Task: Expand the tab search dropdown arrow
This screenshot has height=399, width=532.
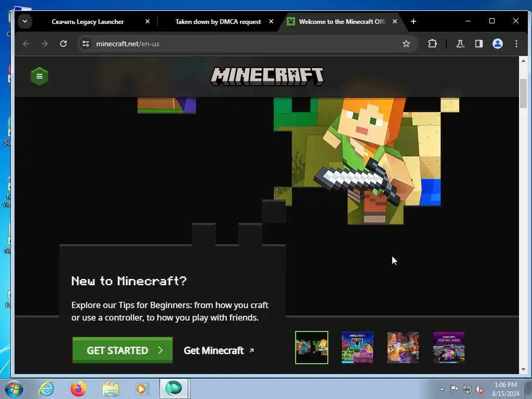Action: click(x=25, y=21)
